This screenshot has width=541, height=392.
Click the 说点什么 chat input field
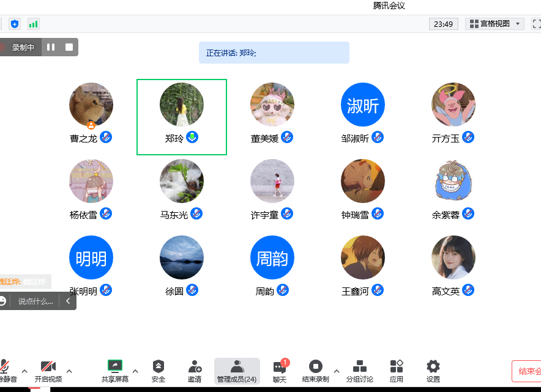click(x=35, y=301)
